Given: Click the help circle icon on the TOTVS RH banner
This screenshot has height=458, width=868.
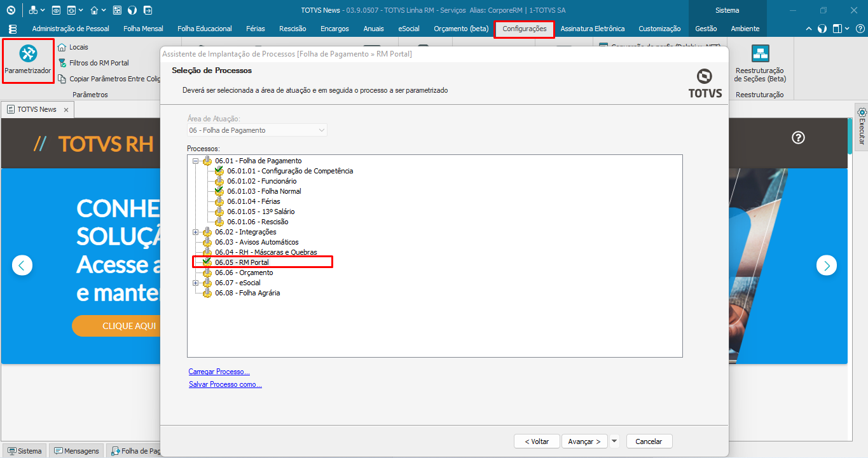Looking at the screenshot, I should coord(799,137).
